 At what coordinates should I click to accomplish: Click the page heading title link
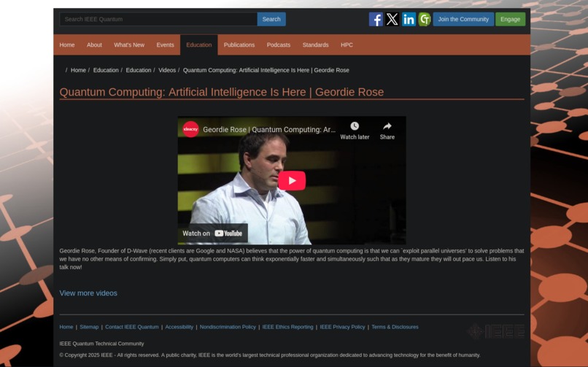[x=222, y=92]
